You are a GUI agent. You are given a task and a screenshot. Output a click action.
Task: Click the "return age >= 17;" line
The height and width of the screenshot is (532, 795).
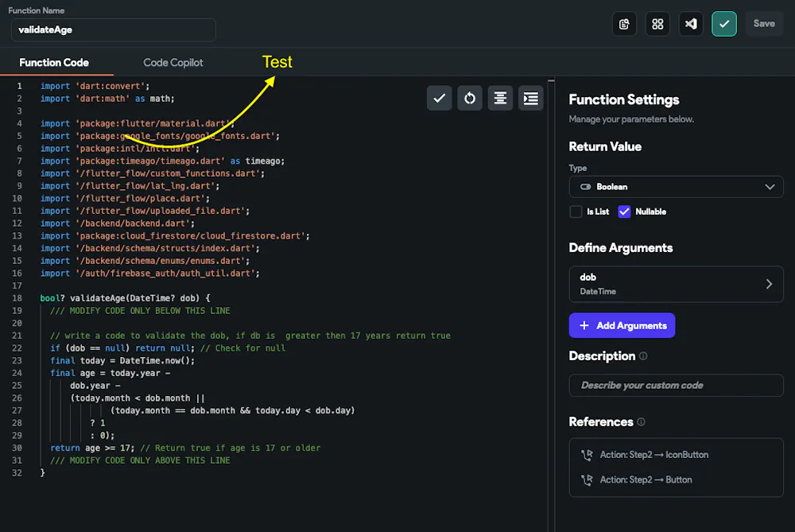click(x=92, y=448)
